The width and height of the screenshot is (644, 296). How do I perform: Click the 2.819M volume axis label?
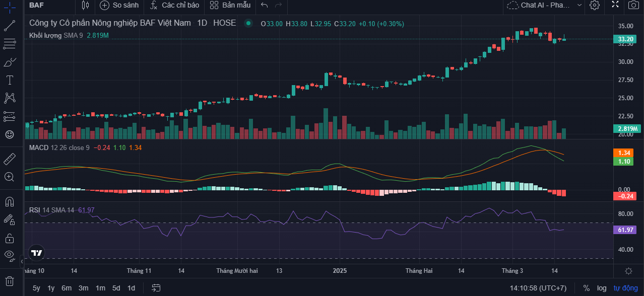pyautogui.click(x=627, y=129)
